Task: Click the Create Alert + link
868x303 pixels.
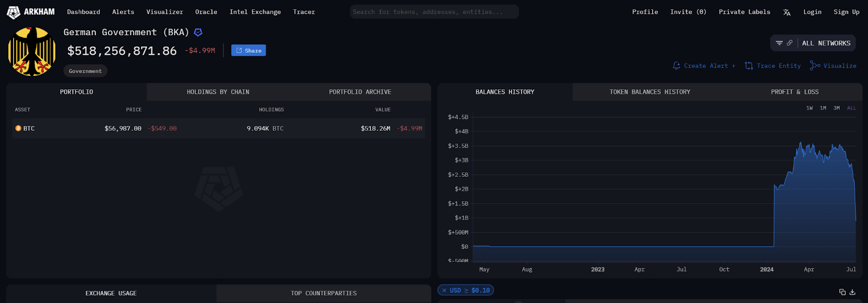Action: click(710, 66)
